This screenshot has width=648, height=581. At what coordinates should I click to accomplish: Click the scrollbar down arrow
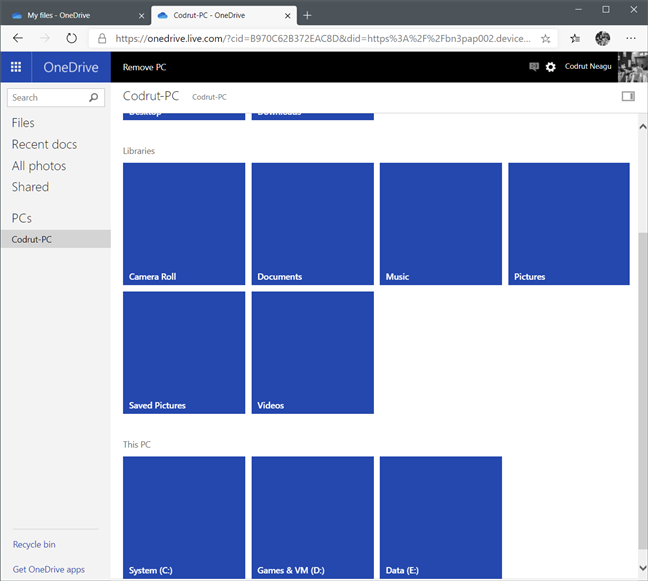[643, 568]
